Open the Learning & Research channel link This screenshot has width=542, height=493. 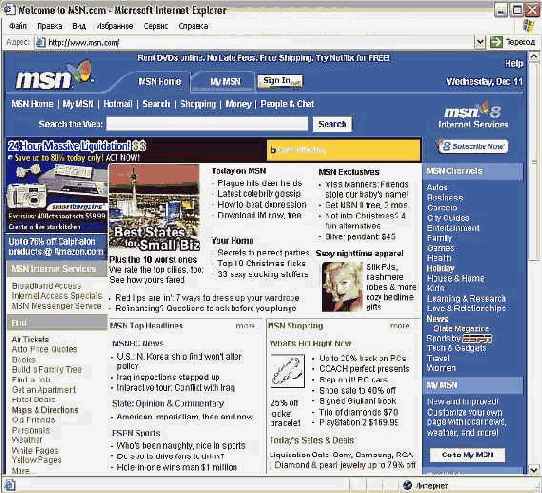(x=466, y=298)
